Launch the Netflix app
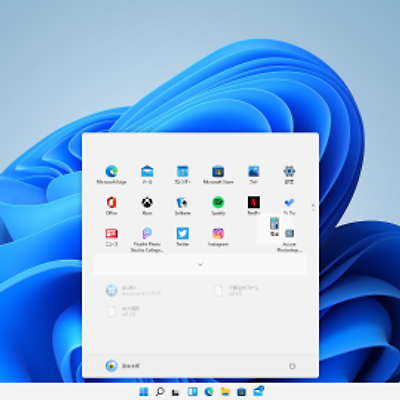Image resolution: width=400 pixels, height=400 pixels. tap(254, 205)
